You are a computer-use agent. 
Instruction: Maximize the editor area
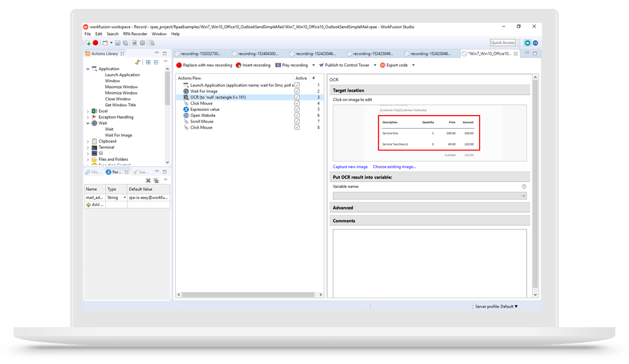535,53
